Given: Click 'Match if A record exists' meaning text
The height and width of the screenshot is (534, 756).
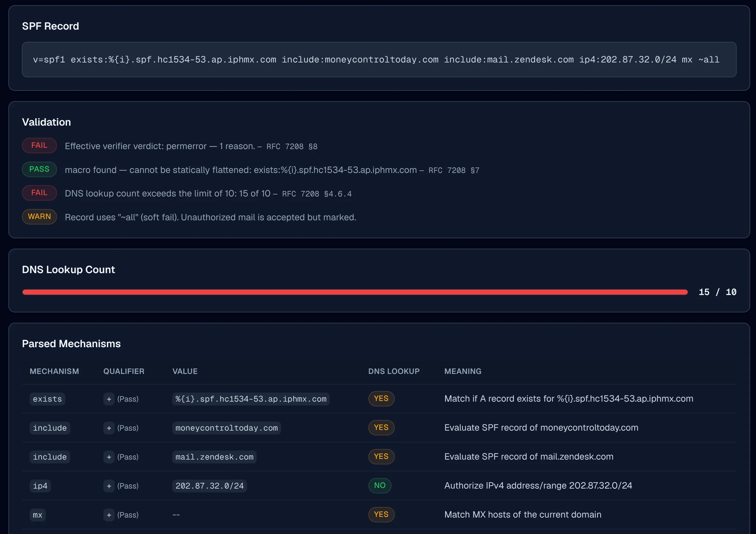Looking at the screenshot, I should (x=569, y=399).
